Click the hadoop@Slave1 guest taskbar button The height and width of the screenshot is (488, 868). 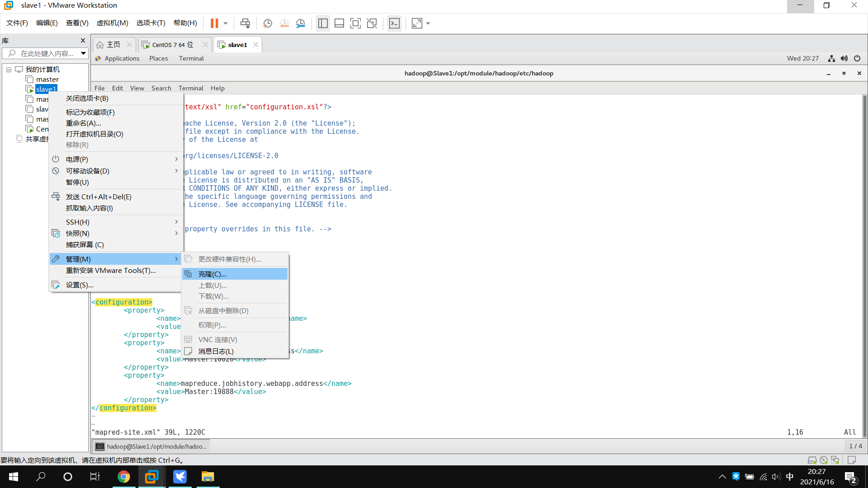coord(151,446)
